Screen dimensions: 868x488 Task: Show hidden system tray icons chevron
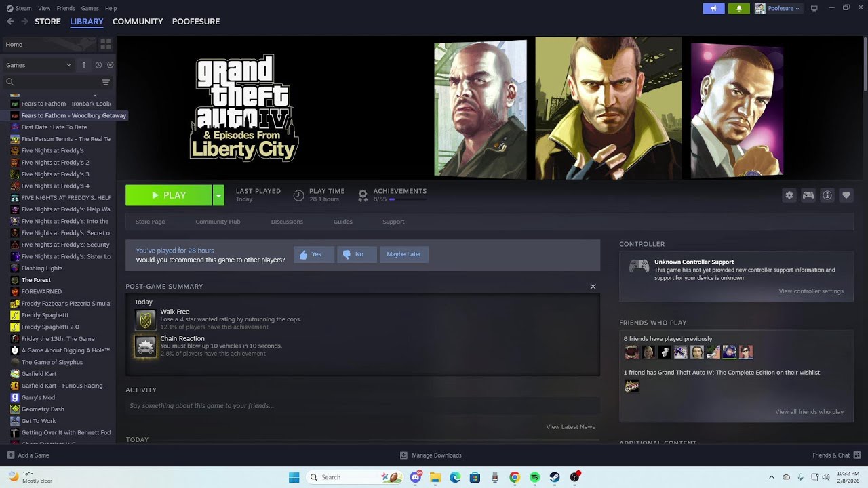coord(771,477)
